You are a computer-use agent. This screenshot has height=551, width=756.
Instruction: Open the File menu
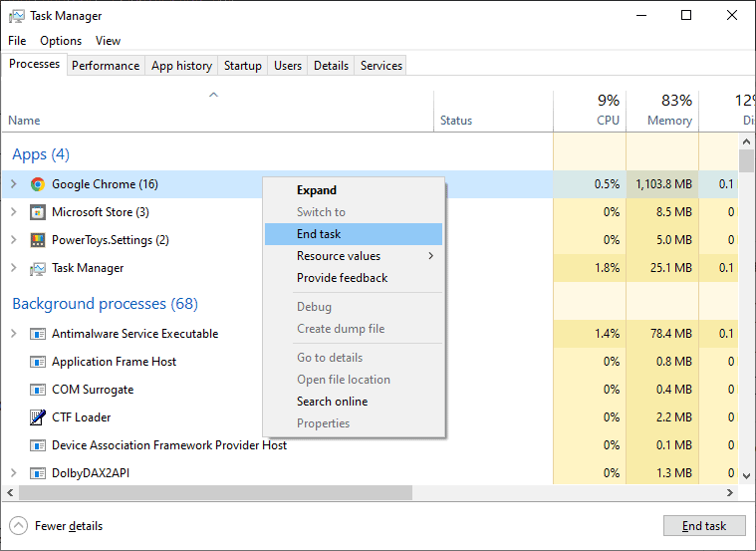click(17, 41)
